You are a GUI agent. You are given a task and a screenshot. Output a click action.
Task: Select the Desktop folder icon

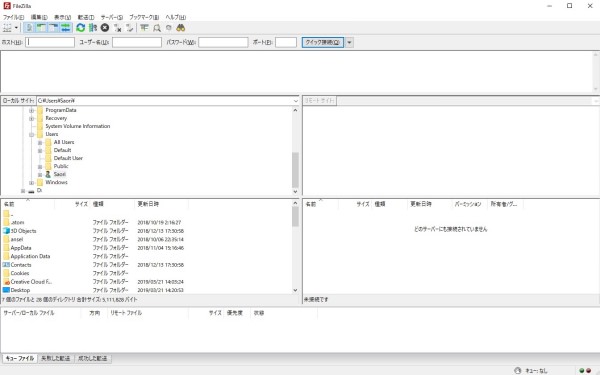pos(6,290)
